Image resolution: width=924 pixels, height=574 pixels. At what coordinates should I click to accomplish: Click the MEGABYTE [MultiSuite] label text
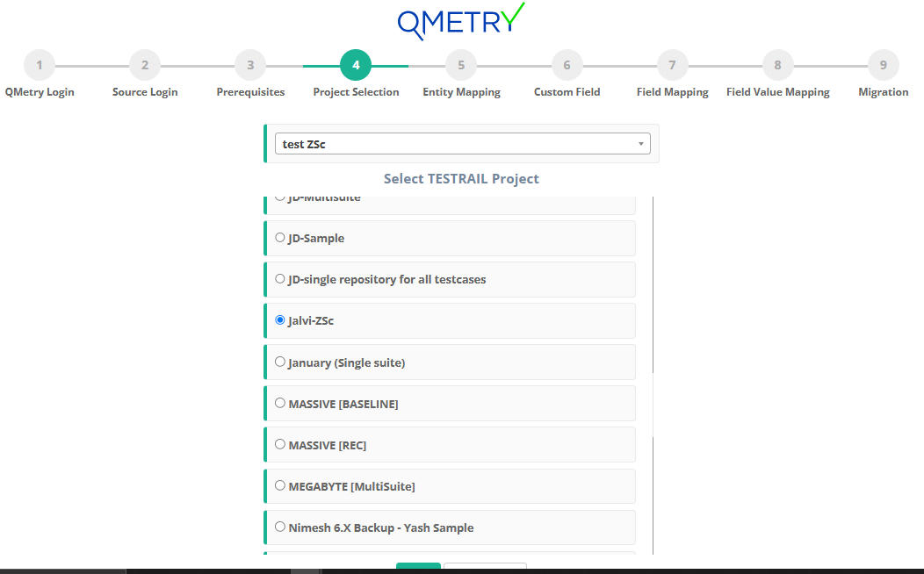pyautogui.click(x=352, y=486)
